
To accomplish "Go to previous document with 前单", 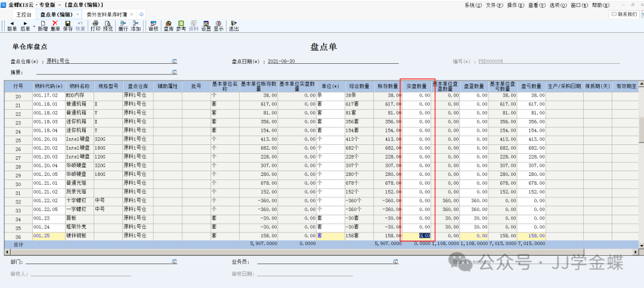I will 12,26.
